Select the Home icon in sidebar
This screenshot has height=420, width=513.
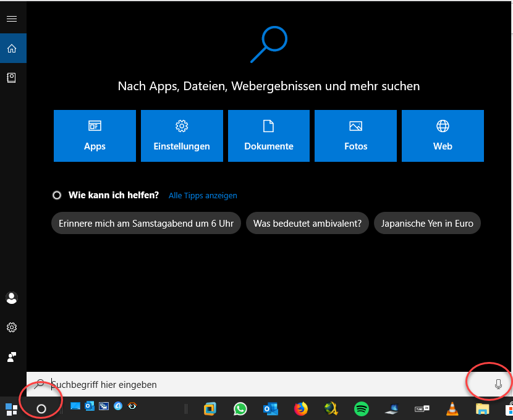click(x=12, y=49)
